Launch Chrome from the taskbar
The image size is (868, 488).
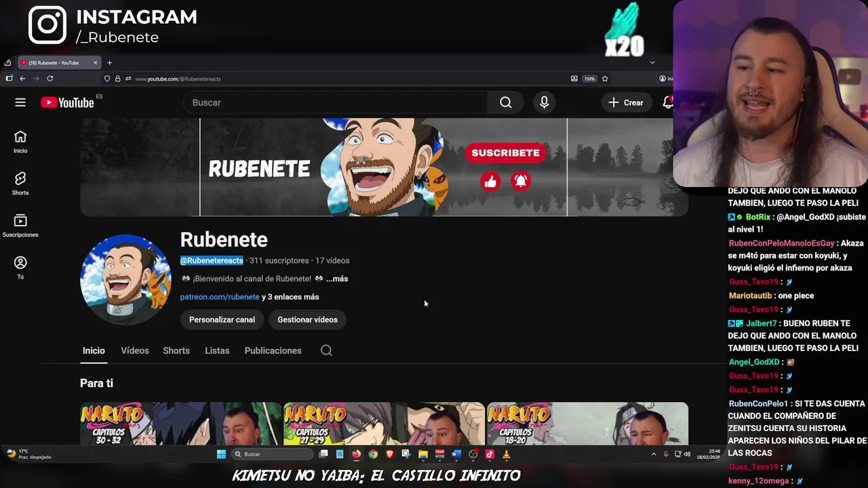[373, 454]
